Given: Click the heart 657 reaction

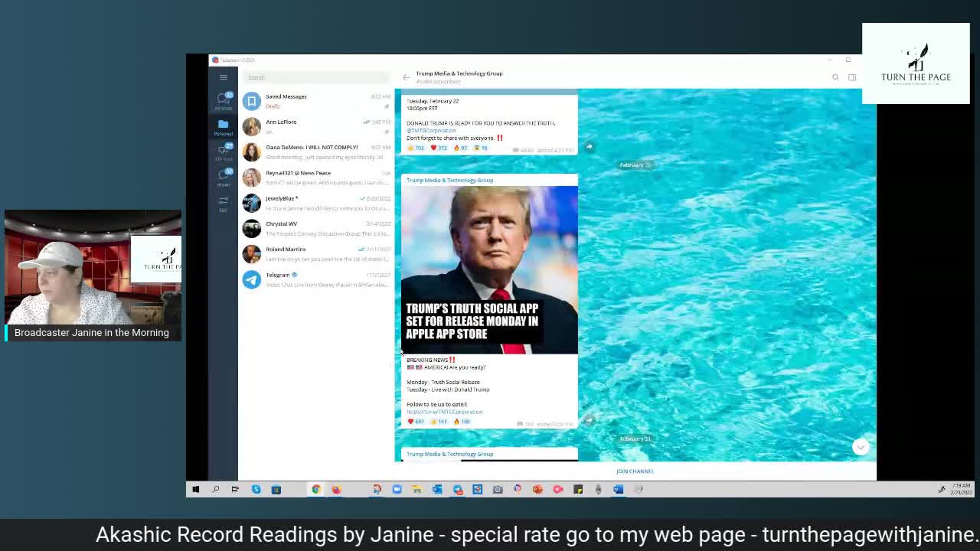Looking at the screenshot, I should coord(416,422).
